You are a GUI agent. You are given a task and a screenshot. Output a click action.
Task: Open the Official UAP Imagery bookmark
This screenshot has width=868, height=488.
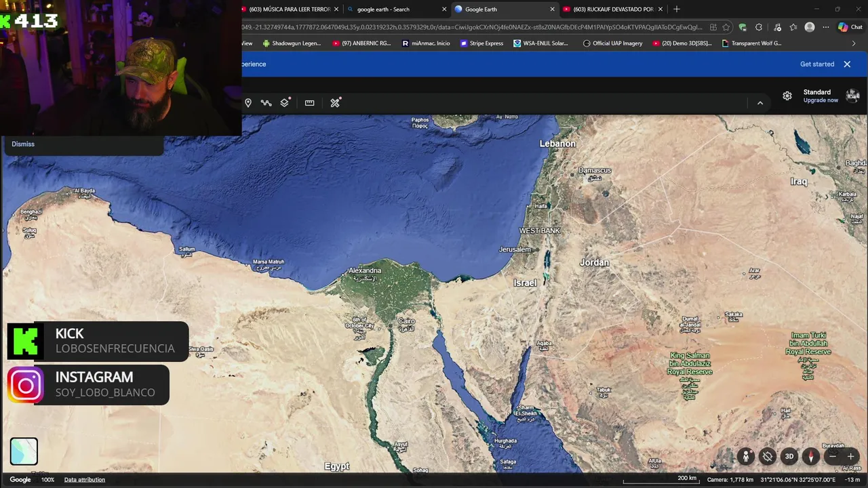click(612, 43)
